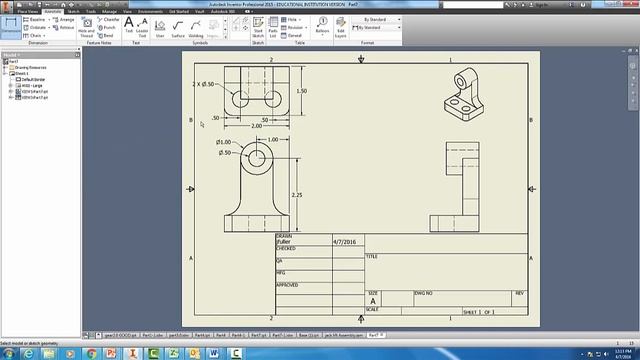Insert a Surface texture symbol

[178, 29]
